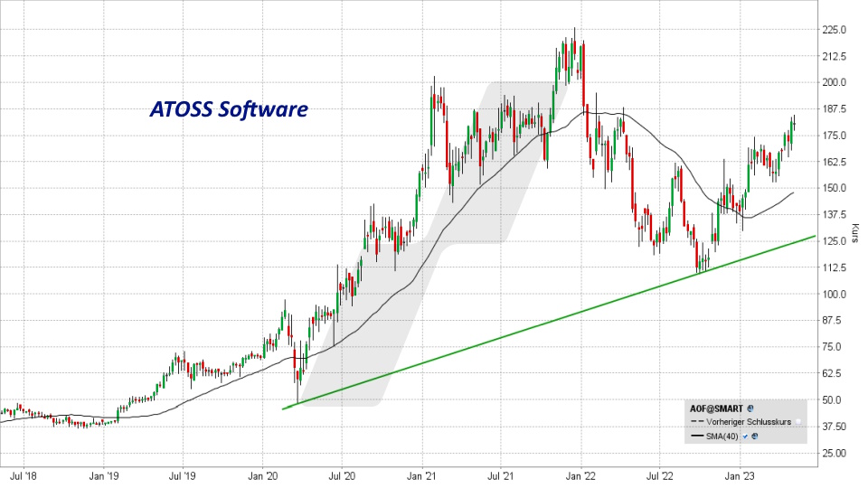
Task: Click the Vorheriger Schlusskurs legend label
Action: pos(749,422)
